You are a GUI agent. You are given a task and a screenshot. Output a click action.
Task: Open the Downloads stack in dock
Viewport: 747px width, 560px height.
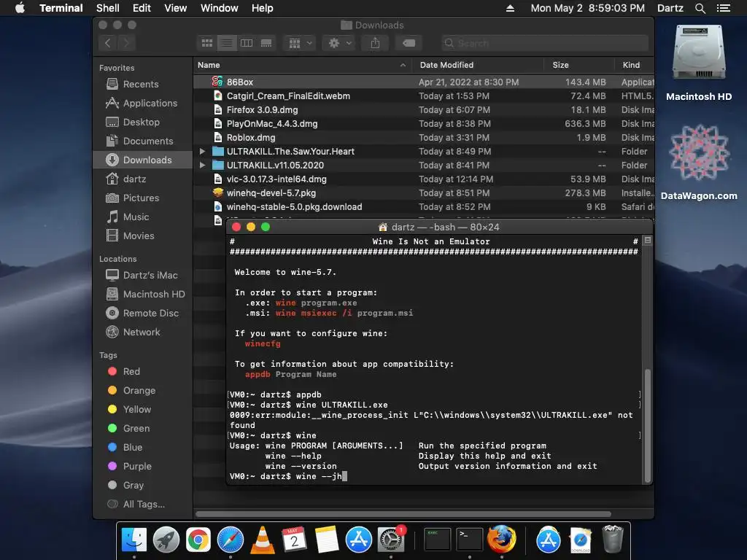click(580, 540)
